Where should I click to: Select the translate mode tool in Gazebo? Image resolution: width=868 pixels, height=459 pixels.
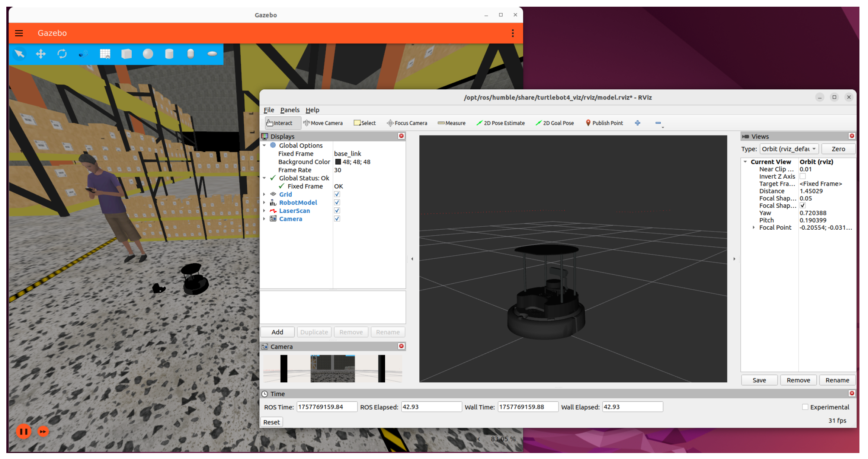(x=41, y=54)
